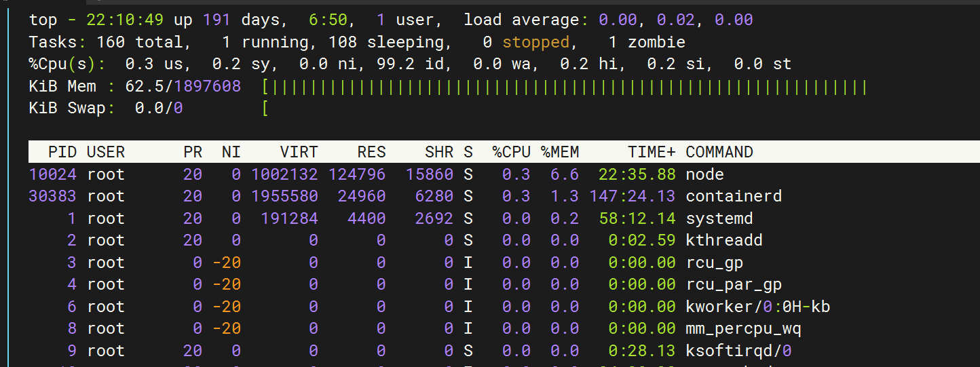Screen dimensions: 980x367
Task: Click the rcu_par_gp command name
Action: pos(734,284)
